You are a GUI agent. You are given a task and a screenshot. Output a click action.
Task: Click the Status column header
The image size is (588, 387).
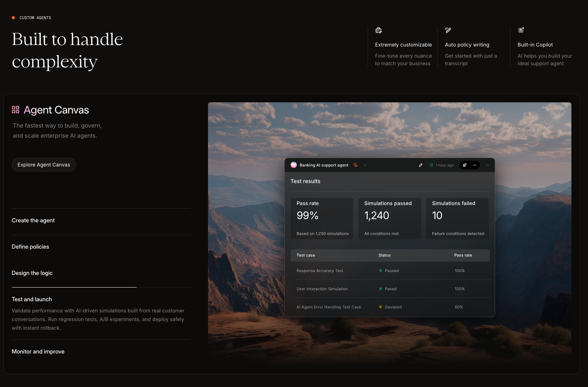click(385, 255)
